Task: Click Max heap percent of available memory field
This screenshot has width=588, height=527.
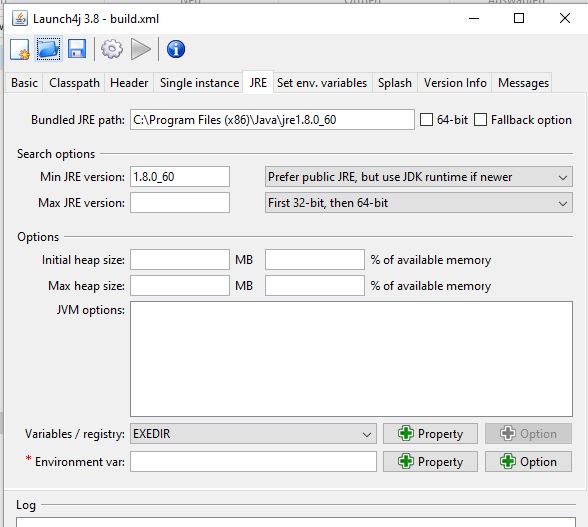Action: pyautogui.click(x=315, y=286)
